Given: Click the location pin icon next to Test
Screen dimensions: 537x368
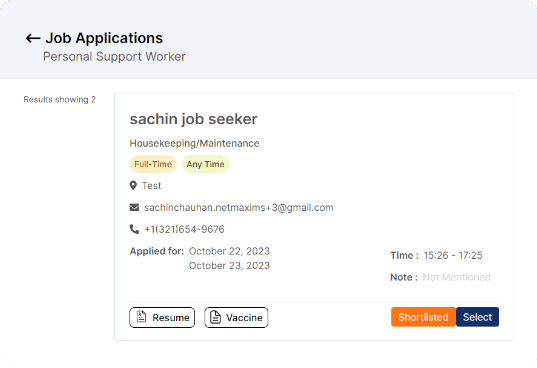Looking at the screenshot, I should [133, 186].
